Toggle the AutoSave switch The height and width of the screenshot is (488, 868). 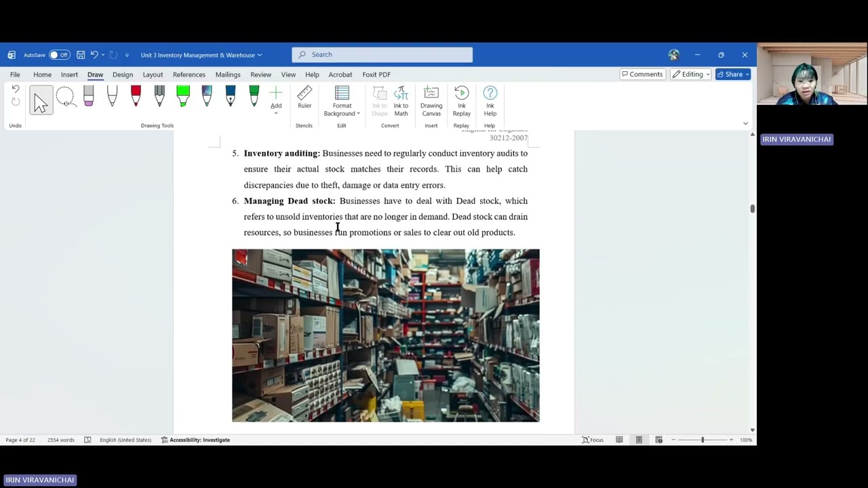tap(59, 55)
